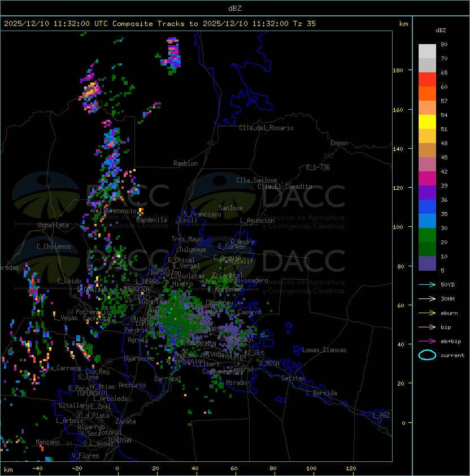Click the 'Ramblon' map label

[x=185, y=163]
